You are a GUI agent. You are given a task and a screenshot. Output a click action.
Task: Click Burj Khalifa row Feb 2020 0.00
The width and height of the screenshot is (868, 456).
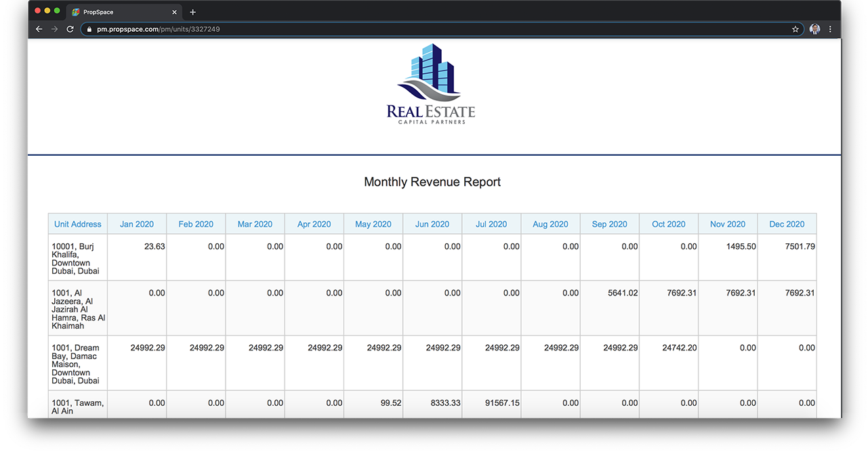[196, 258]
